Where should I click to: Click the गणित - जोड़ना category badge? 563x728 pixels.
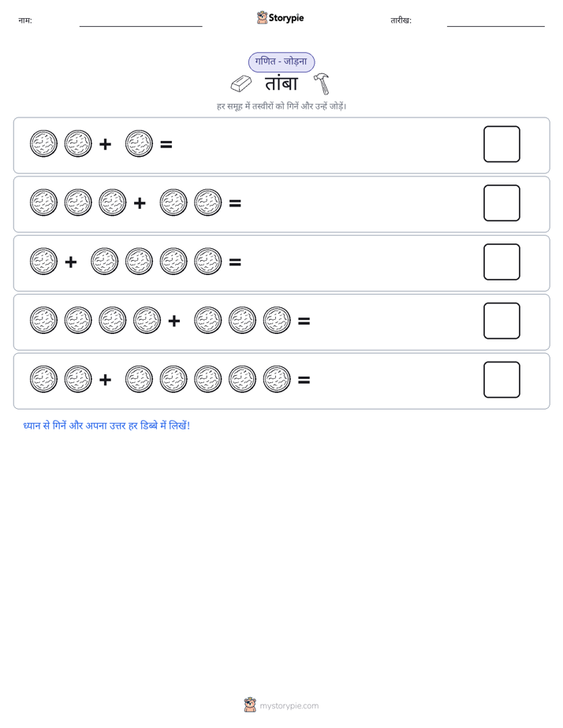click(281, 61)
